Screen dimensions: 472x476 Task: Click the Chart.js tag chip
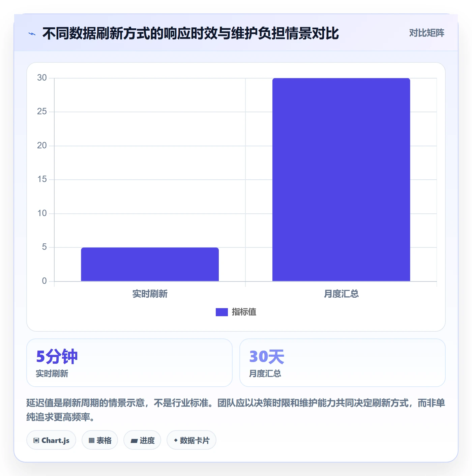(51, 440)
